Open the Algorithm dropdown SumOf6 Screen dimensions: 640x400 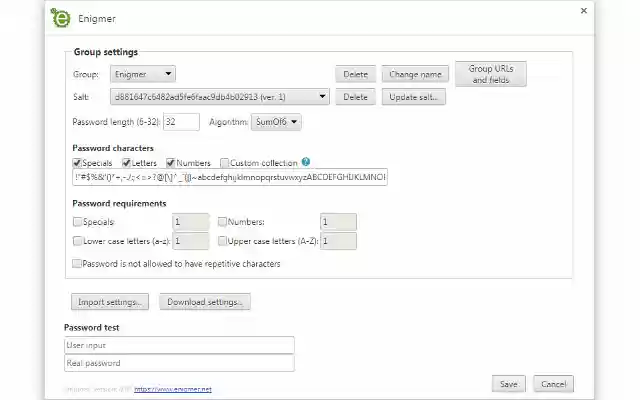(x=276, y=122)
